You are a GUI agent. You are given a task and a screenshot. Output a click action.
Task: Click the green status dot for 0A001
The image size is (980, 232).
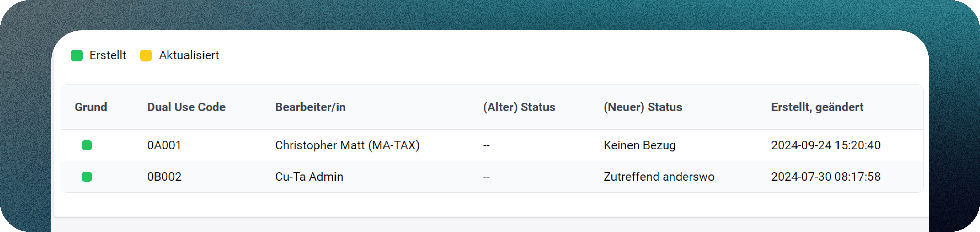tap(87, 145)
